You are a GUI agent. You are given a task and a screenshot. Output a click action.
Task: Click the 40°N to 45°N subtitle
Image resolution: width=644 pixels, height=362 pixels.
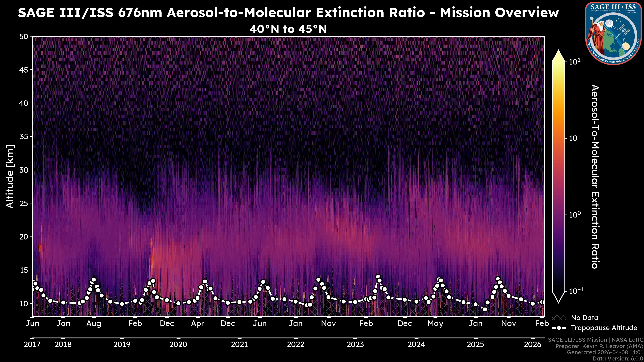coord(288,29)
